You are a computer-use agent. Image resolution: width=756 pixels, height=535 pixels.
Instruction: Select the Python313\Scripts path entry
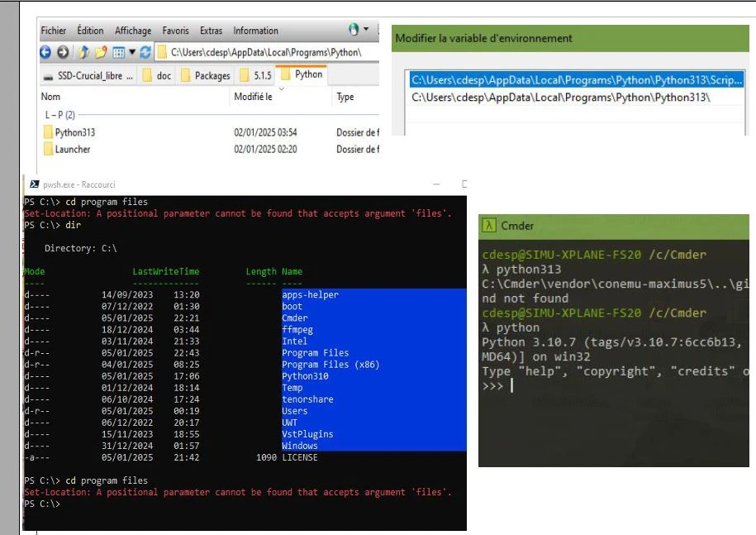pos(577,79)
